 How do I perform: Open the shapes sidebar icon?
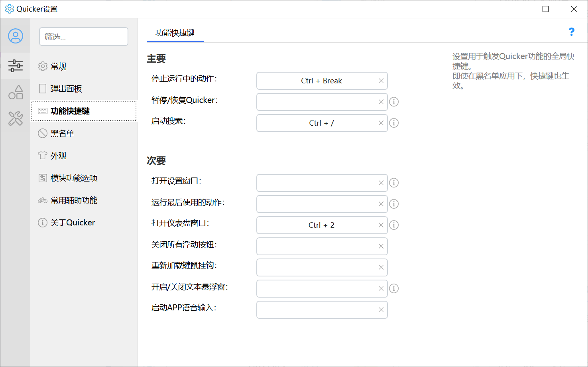point(16,92)
